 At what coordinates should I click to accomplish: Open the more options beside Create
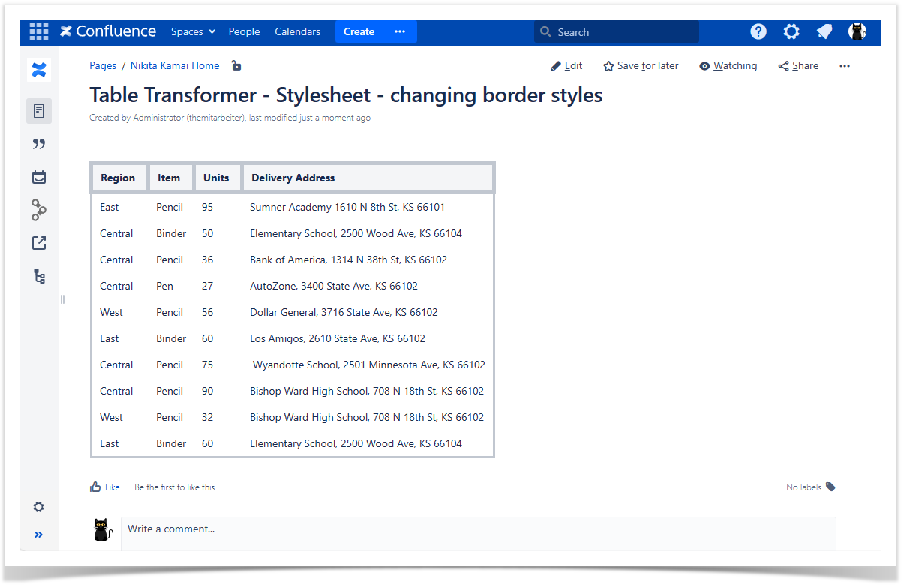tap(400, 31)
